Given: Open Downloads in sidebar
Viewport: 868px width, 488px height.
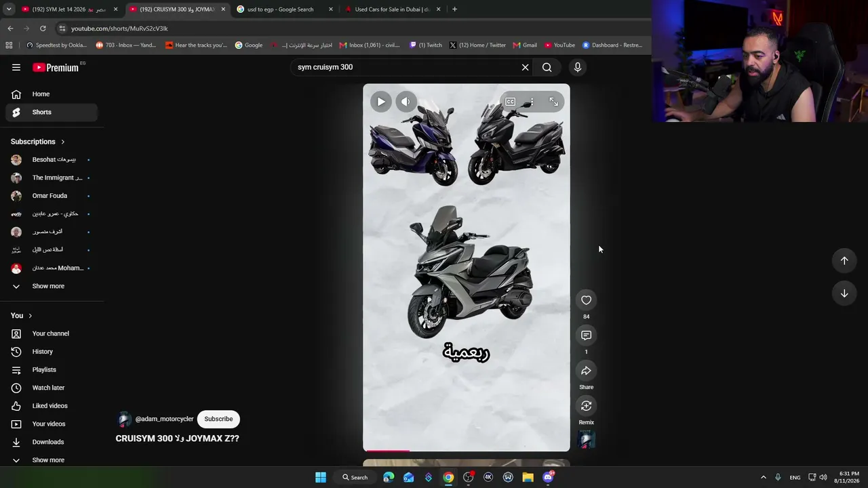Looking at the screenshot, I should pyautogui.click(x=52, y=442).
